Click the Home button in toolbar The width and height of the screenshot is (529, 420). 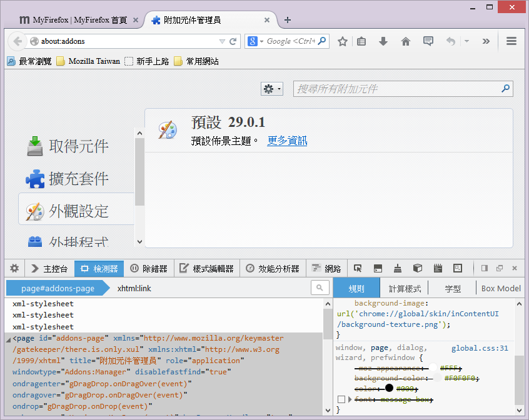click(x=406, y=41)
